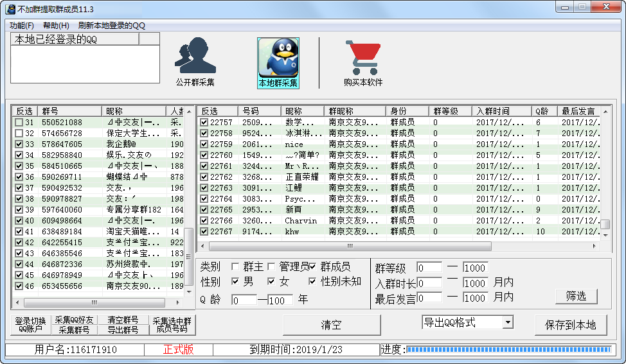Click member list scroll-up arrow
The image size is (626, 364).
click(x=605, y=112)
